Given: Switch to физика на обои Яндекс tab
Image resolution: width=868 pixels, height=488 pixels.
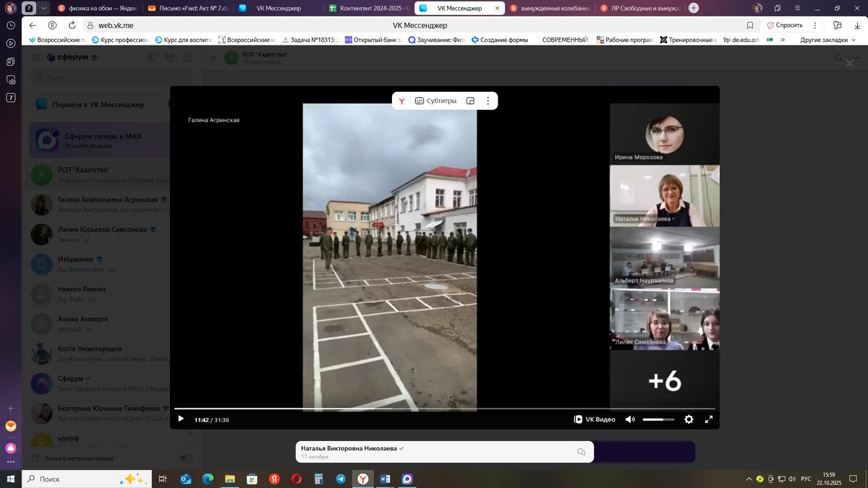Looking at the screenshot, I should coord(96,8).
